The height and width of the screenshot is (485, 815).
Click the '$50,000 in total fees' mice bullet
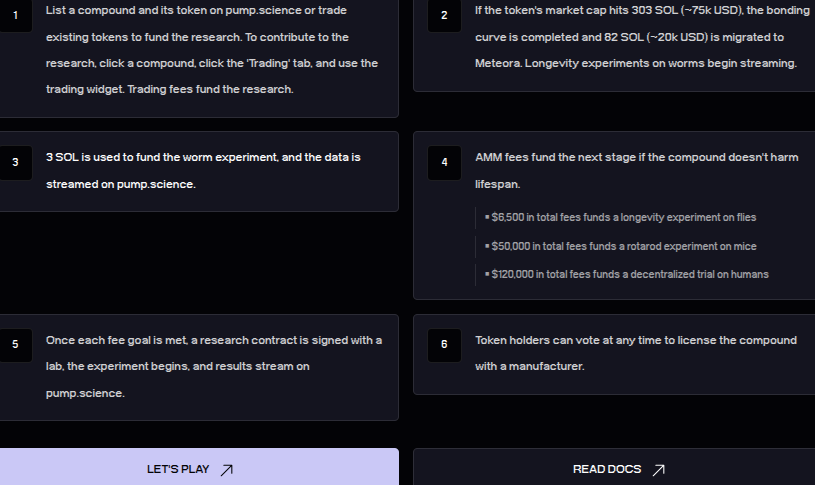pyautogui.click(x=621, y=246)
